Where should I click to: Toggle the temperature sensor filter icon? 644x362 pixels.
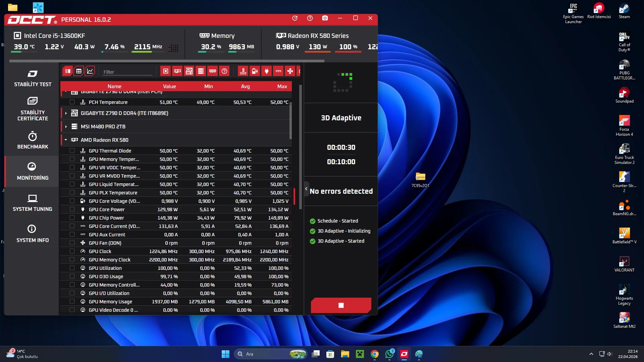[243, 71]
